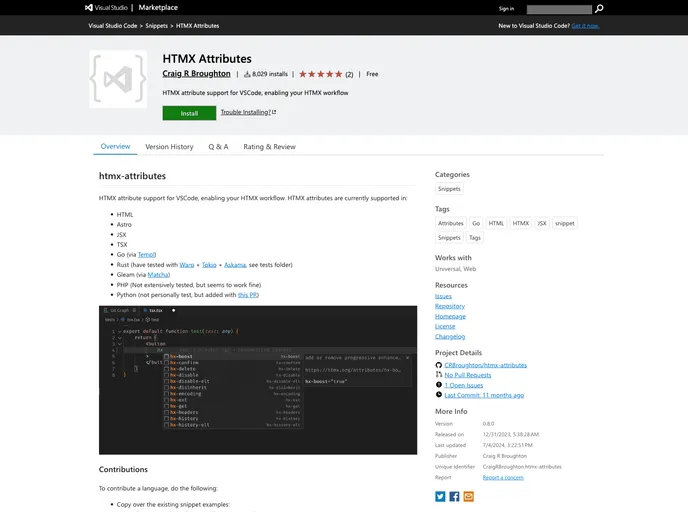Click the HTML tag
Image resolution: width=688 pixels, height=512 pixels.
[x=496, y=223]
